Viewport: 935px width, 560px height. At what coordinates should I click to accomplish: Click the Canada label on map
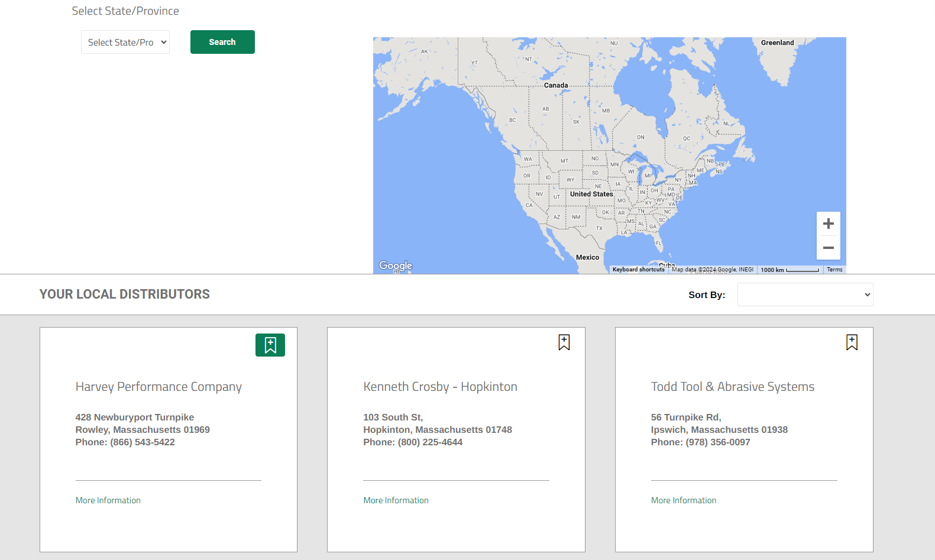coord(556,85)
